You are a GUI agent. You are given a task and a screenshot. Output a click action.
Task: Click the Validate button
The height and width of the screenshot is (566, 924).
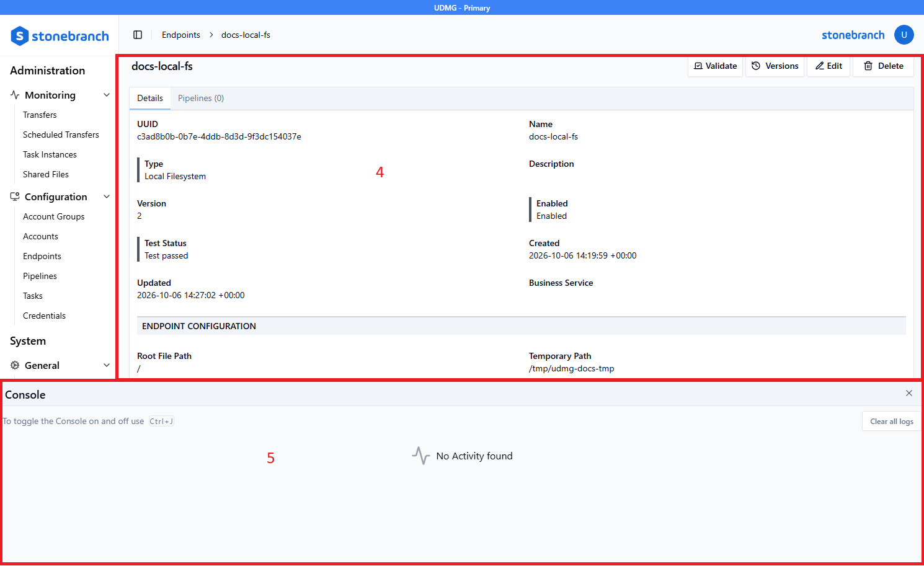pyautogui.click(x=715, y=66)
